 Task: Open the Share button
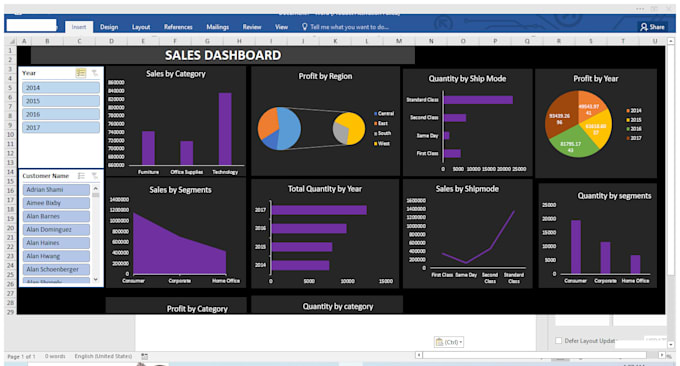[652, 27]
